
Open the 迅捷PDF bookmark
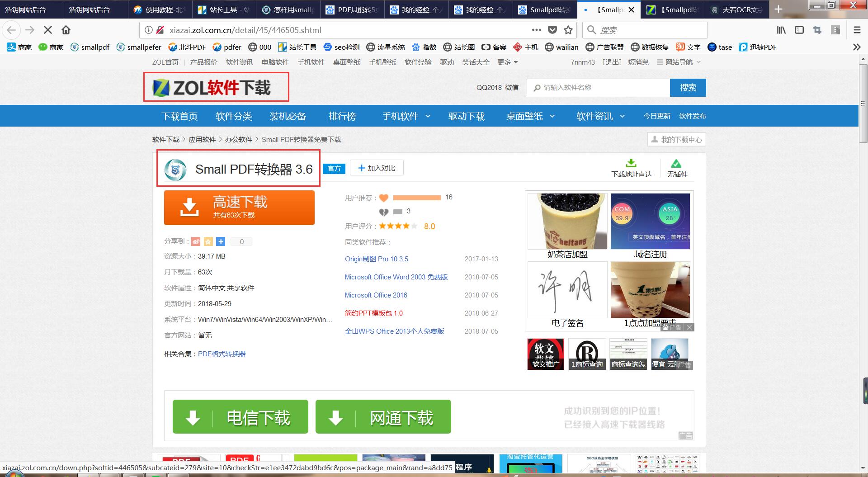pyautogui.click(x=758, y=47)
